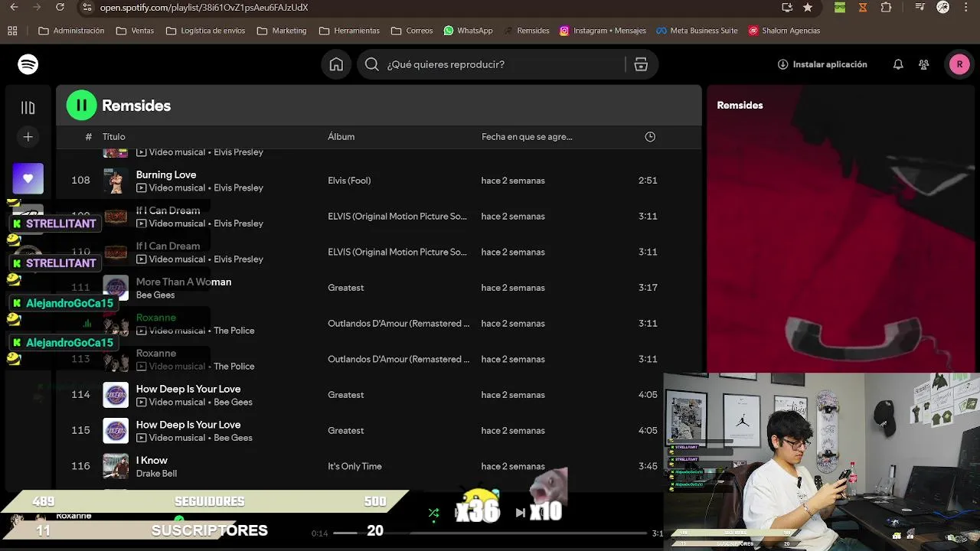Select track 115 How Deep Is Your Love
This screenshot has width=980, height=551.
click(x=188, y=425)
